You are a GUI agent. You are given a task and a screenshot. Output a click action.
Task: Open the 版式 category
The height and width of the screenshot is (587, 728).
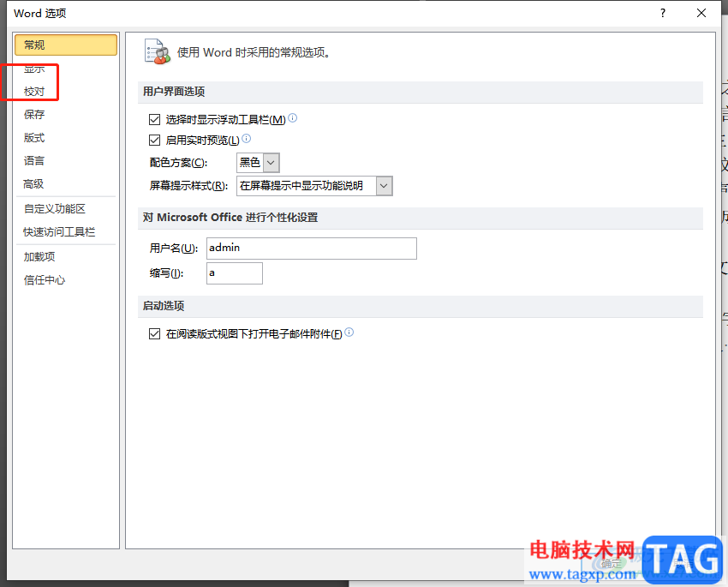pyautogui.click(x=34, y=138)
